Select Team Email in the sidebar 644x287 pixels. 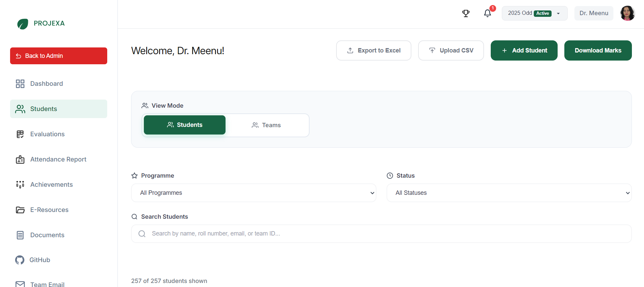(x=47, y=284)
